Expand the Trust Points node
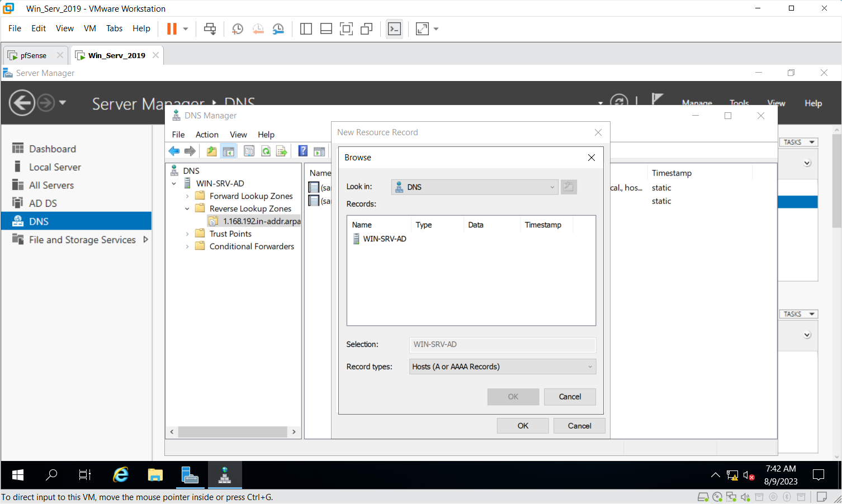 click(187, 234)
